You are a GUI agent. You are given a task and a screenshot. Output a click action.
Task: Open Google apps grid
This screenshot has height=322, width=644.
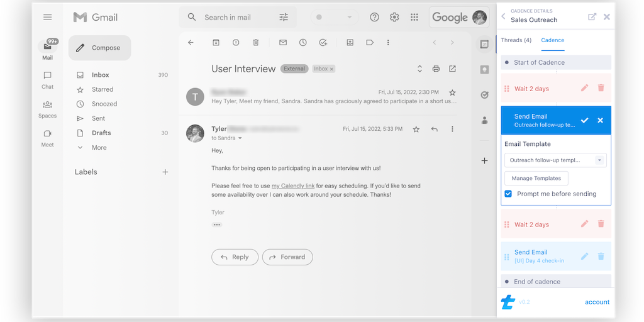pyautogui.click(x=414, y=17)
